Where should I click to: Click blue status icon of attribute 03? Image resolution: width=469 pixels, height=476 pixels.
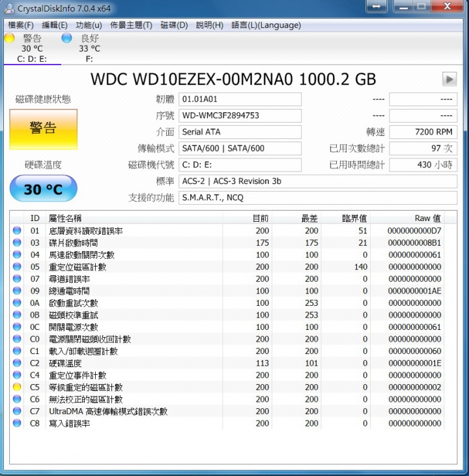click(x=17, y=243)
